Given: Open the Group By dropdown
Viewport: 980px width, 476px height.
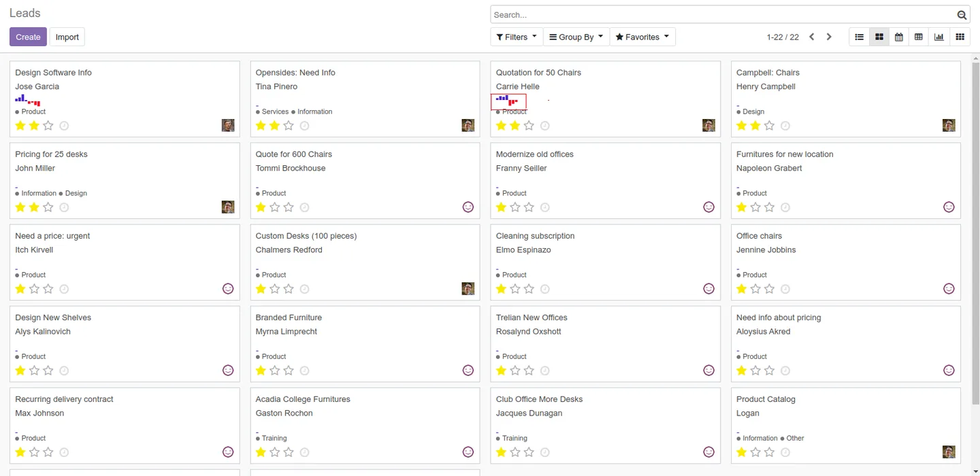Looking at the screenshot, I should tap(576, 37).
